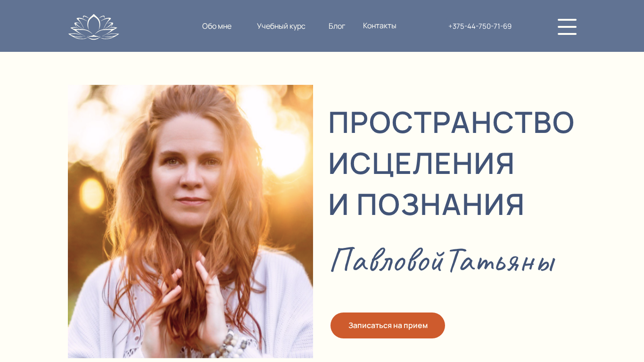Image resolution: width=644 pixels, height=362 pixels.
Task: Call the number +375-44-750-71-69
Action: click(x=480, y=26)
